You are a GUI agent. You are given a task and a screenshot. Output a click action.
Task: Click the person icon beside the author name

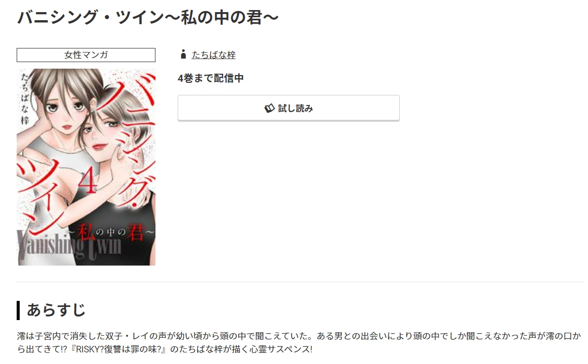coord(183,55)
